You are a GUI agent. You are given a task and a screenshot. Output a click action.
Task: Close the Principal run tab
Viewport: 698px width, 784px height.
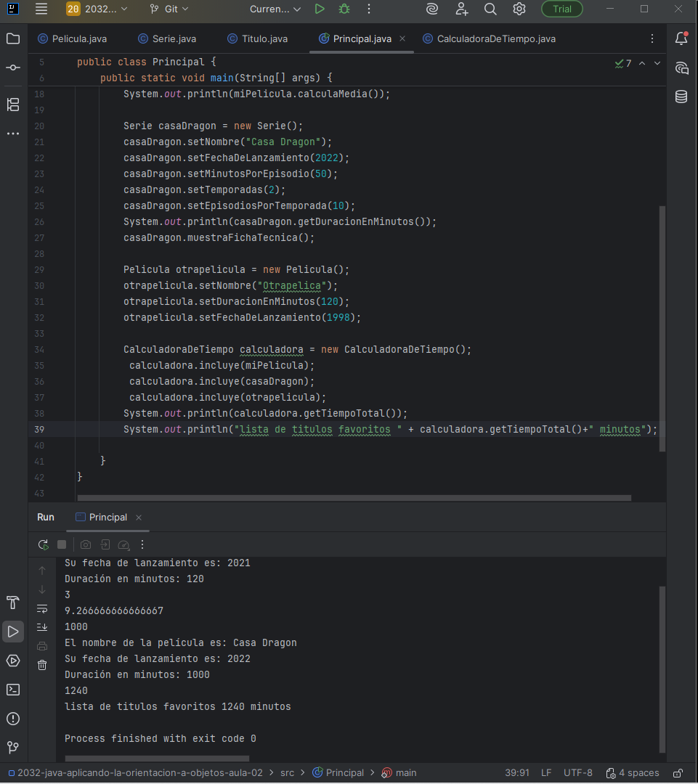(139, 518)
